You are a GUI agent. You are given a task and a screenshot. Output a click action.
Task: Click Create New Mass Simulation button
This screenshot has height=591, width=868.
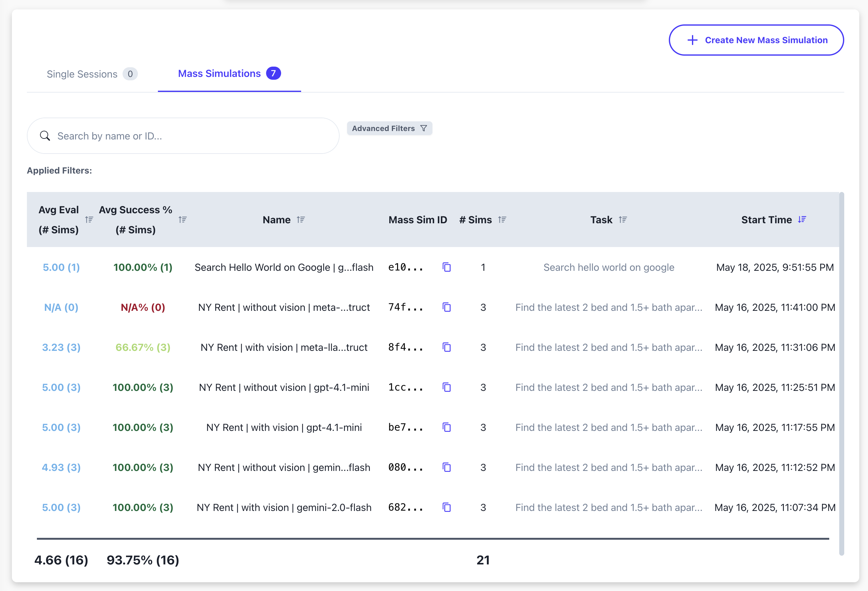pyautogui.click(x=756, y=40)
